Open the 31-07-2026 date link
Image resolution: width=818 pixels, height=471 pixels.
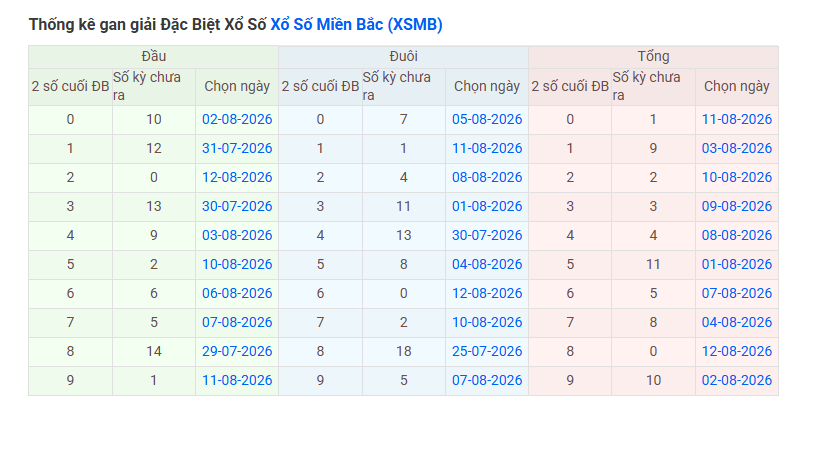point(237,148)
